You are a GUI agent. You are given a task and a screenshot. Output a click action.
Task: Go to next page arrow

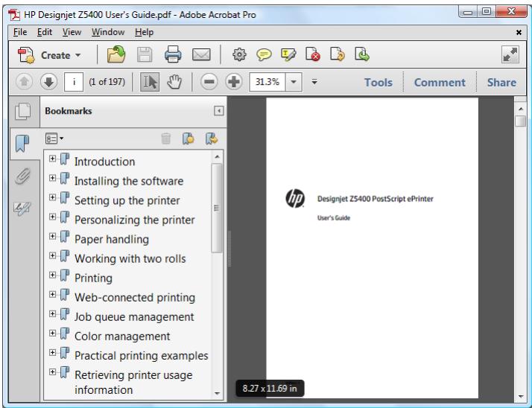48,82
